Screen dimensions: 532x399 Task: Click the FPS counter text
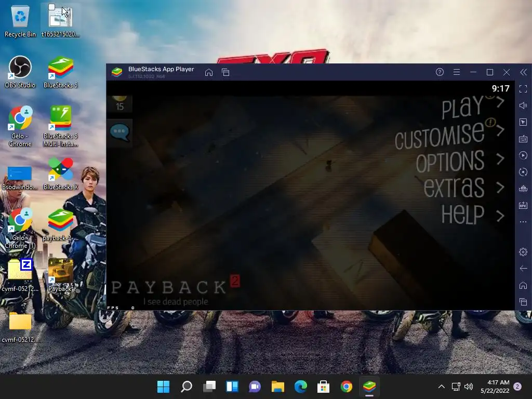(121, 308)
